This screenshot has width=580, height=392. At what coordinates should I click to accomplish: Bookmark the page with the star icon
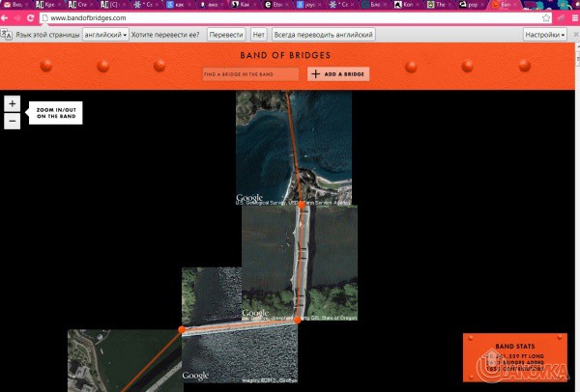pos(546,17)
